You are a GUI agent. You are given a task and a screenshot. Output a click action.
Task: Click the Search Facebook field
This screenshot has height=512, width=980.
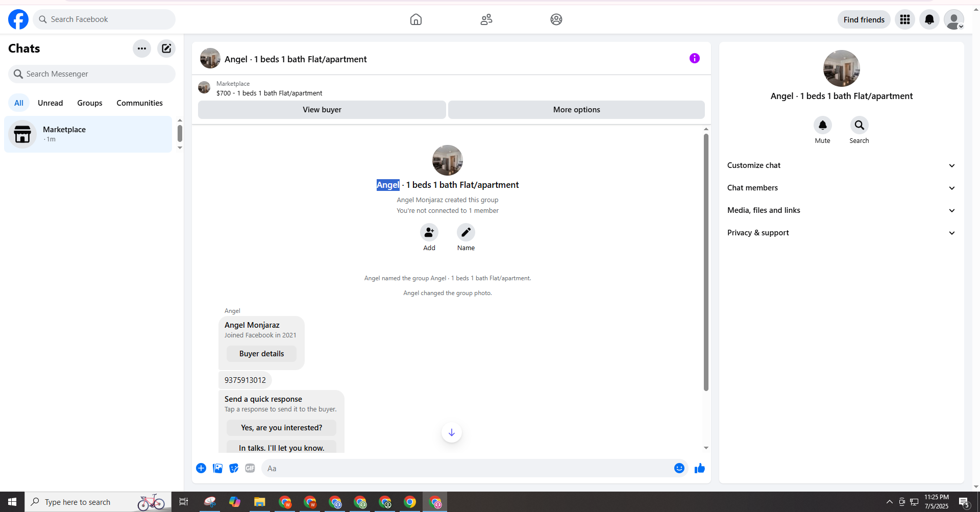104,19
